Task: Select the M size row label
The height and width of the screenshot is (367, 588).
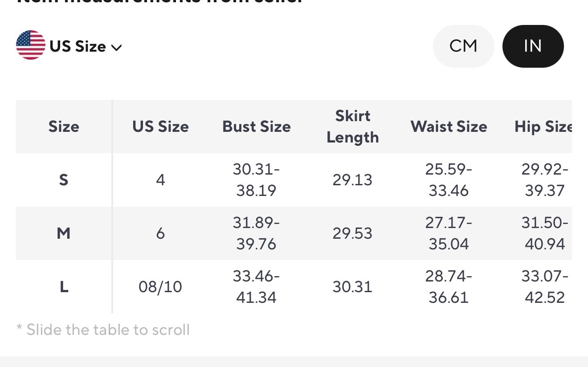Action: [64, 233]
